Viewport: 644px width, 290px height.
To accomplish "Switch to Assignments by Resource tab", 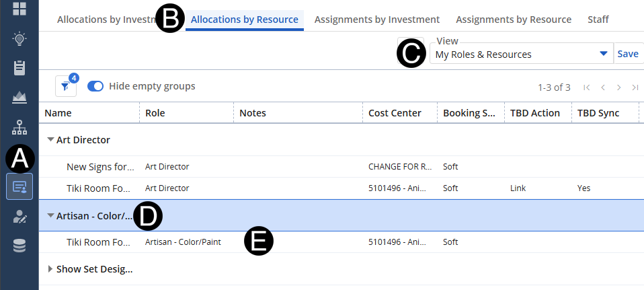I will [514, 20].
